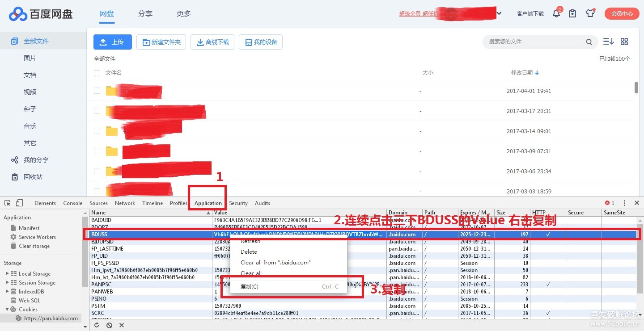644x331 pixels.
Task: Choose 复制(C) from the context menu
Action: pos(288,286)
